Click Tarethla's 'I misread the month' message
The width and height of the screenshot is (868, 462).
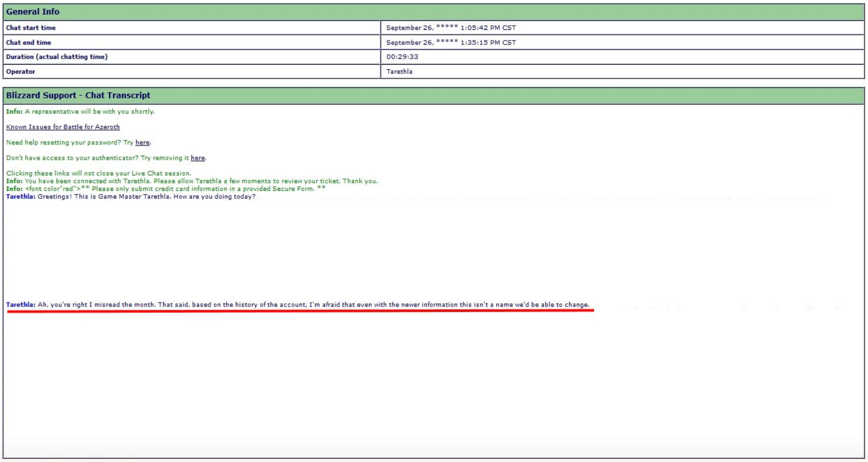(x=298, y=305)
